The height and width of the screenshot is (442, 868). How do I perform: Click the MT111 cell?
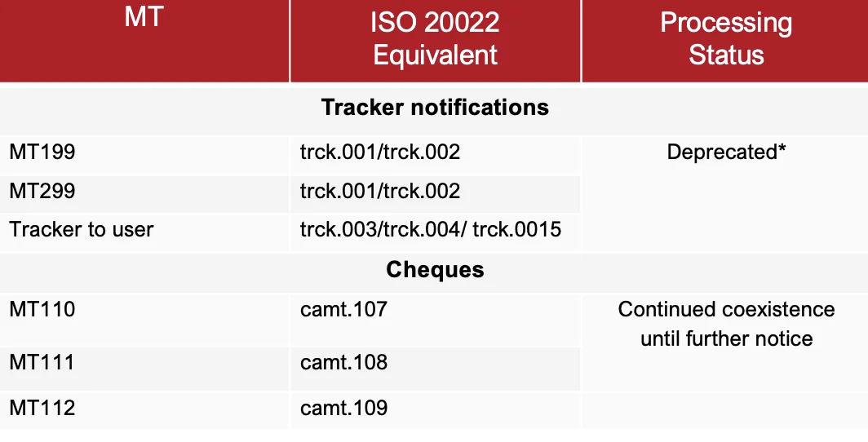tap(42, 362)
